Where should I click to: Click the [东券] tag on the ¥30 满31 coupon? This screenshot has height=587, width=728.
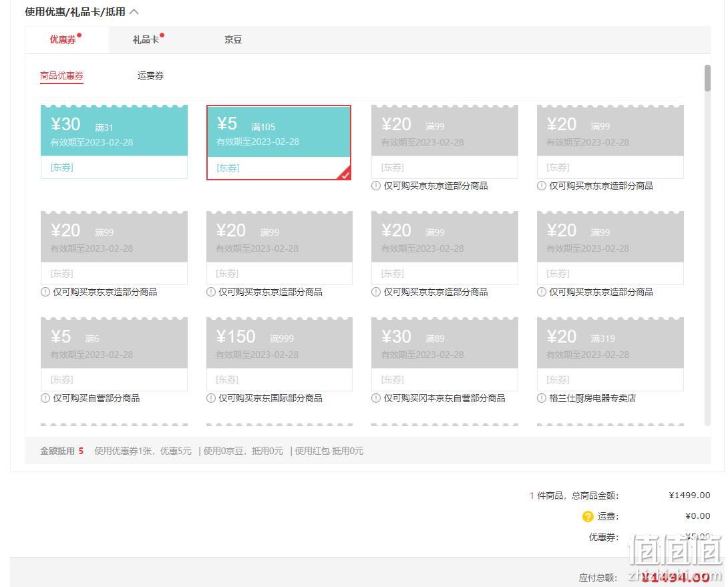click(61, 167)
